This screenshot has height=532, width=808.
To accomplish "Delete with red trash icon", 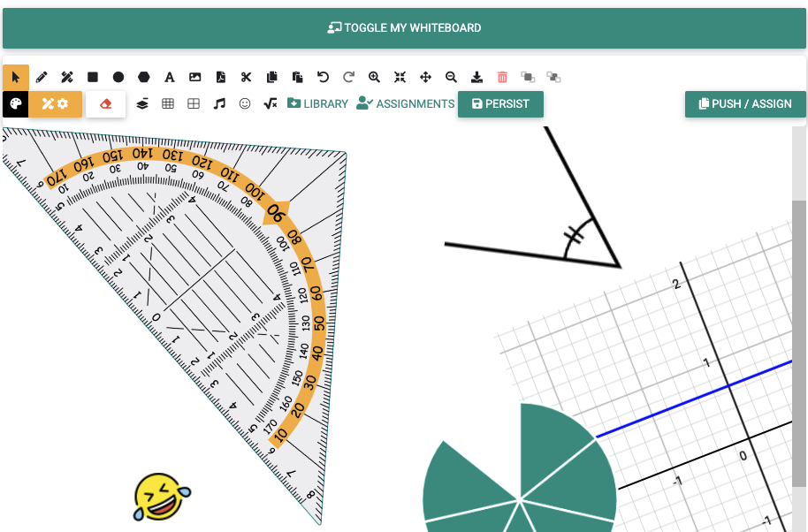I will click(502, 77).
